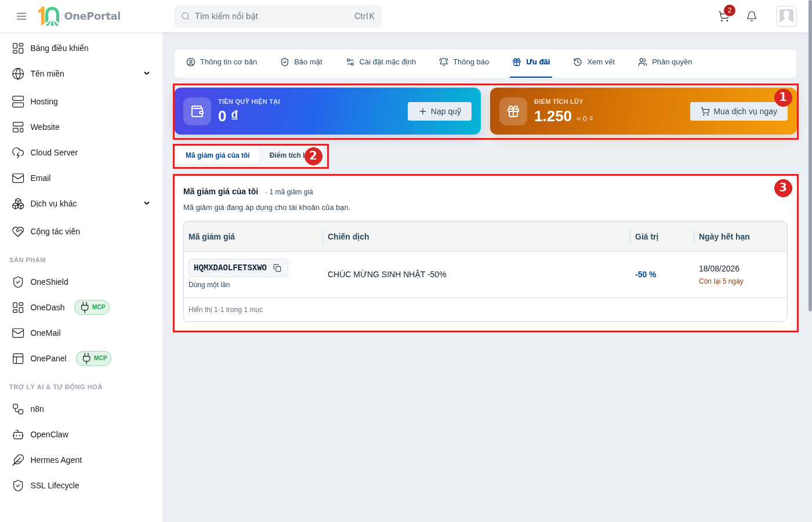The height and width of the screenshot is (522, 812).
Task: Switch to the Bảo mật tab
Action: (302, 62)
